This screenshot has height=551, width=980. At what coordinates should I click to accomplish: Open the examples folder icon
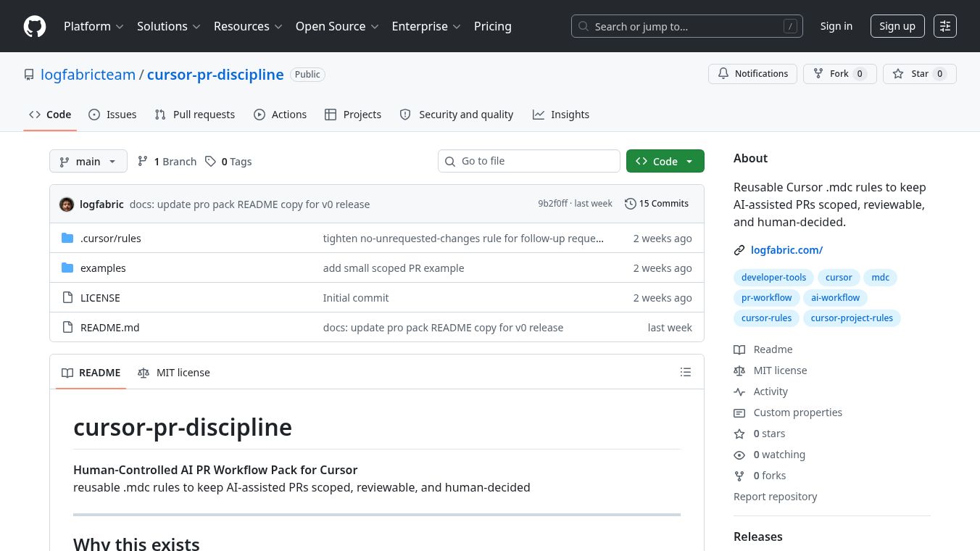click(x=67, y=268)
